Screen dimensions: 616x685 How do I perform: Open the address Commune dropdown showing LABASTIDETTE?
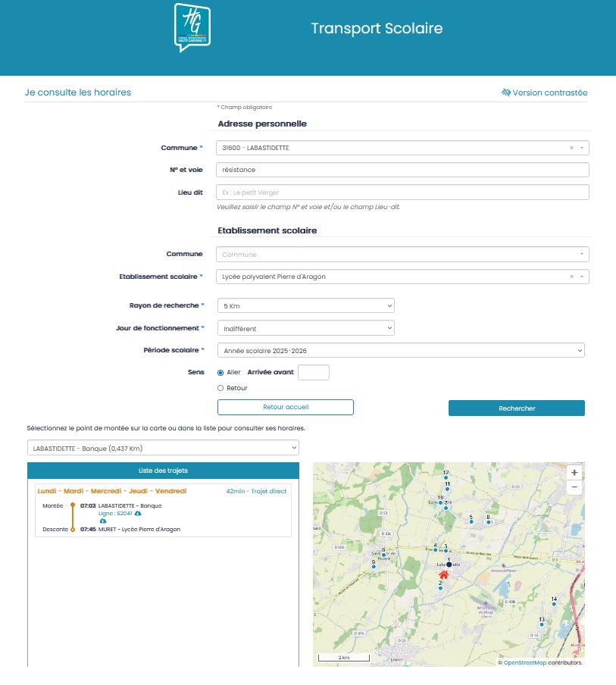pos(402,148)
